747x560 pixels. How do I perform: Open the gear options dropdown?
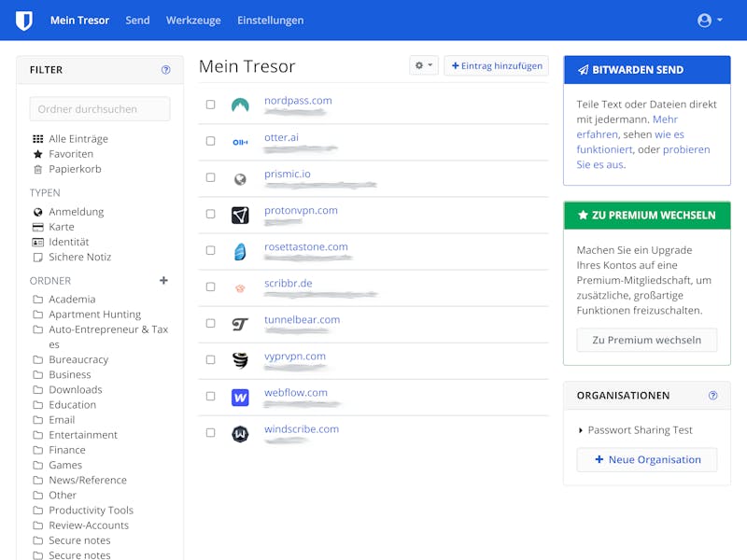coord(424,65)
